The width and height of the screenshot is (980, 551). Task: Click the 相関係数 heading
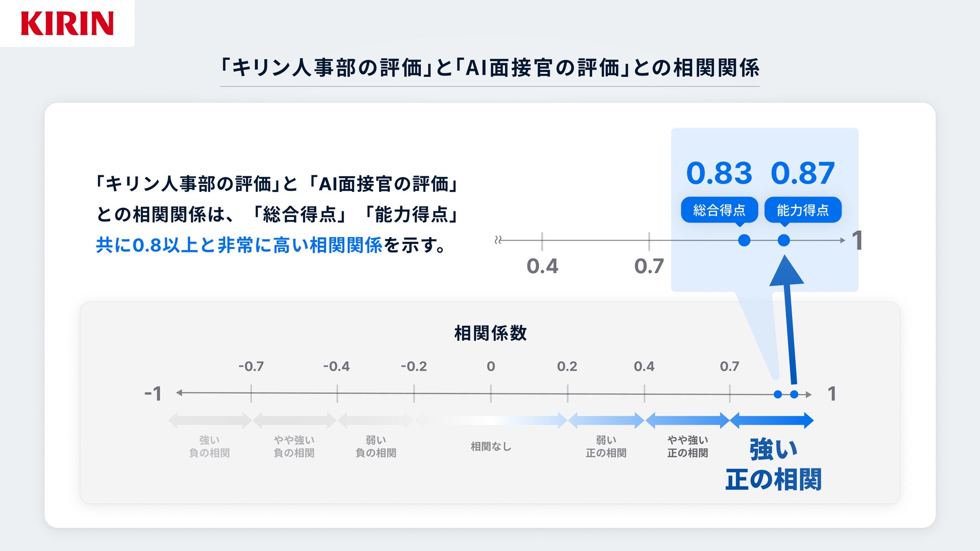coord(491,333)
